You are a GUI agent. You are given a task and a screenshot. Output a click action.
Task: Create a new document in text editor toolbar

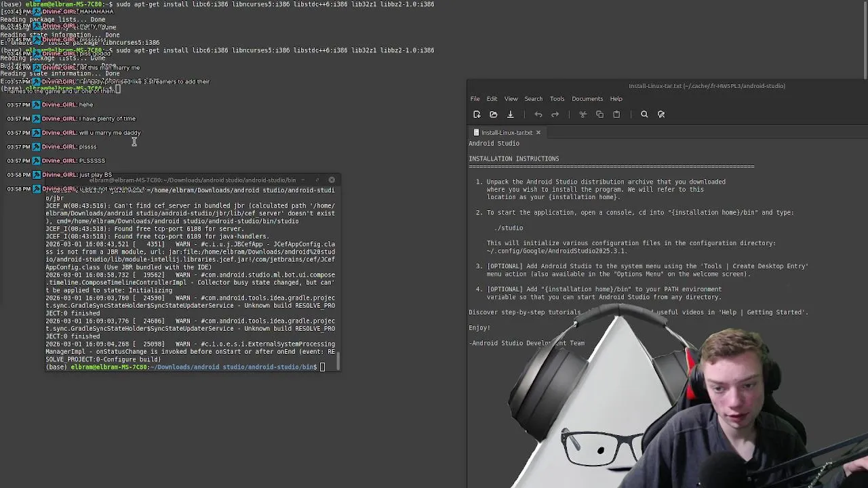click(x=477, y=115)
